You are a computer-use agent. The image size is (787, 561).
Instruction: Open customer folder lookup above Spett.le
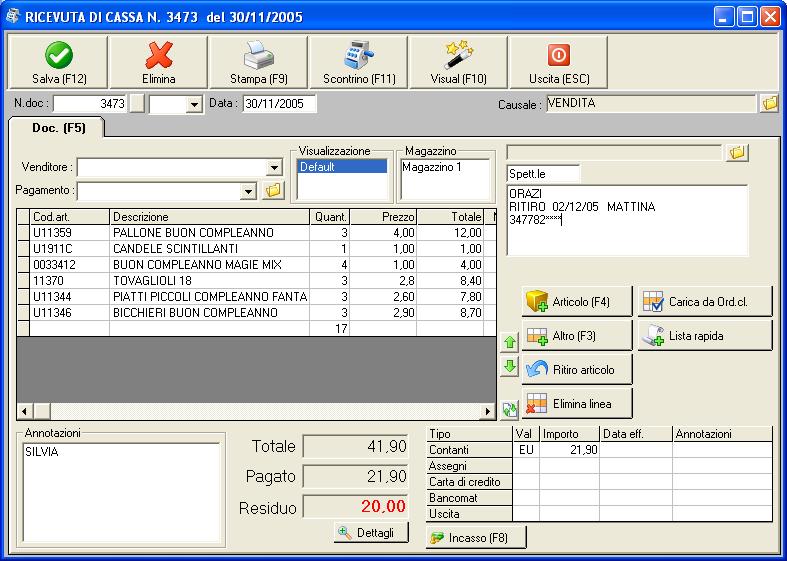pyautogui.click(x=737, y=153)
